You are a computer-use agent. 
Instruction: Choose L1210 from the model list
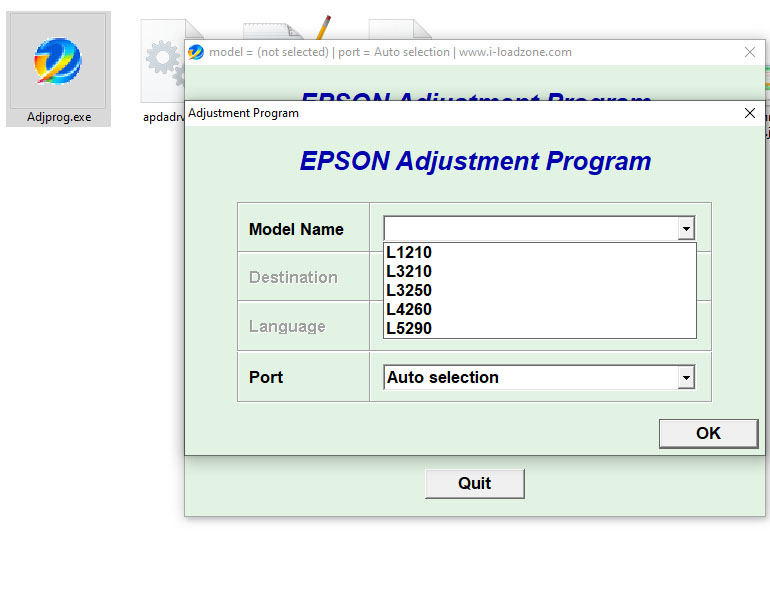[x=409, y=253]
